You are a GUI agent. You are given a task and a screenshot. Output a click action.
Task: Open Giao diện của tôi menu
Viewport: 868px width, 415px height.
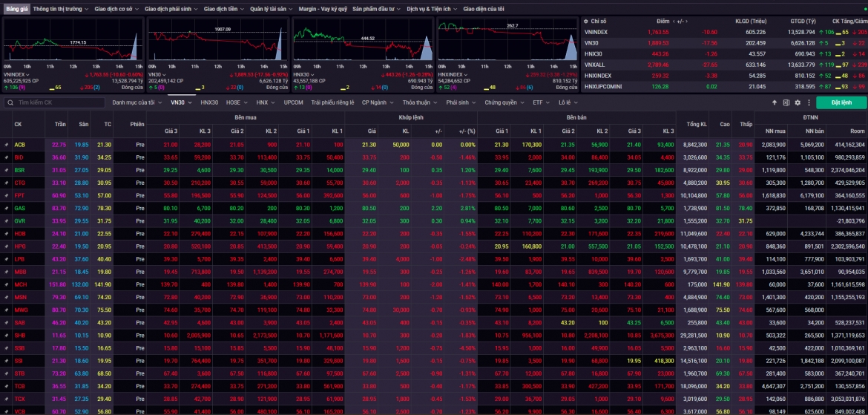click(x=483, y=10)
